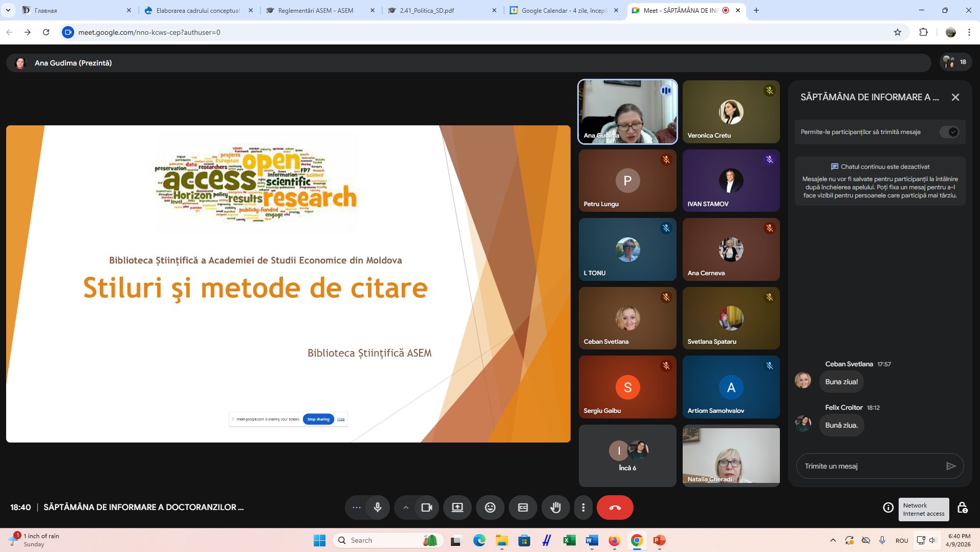Image resolution: width=980 pixels, height=552 pixels.
Task: Expand audio settings beside microphone
Action: 356,507
